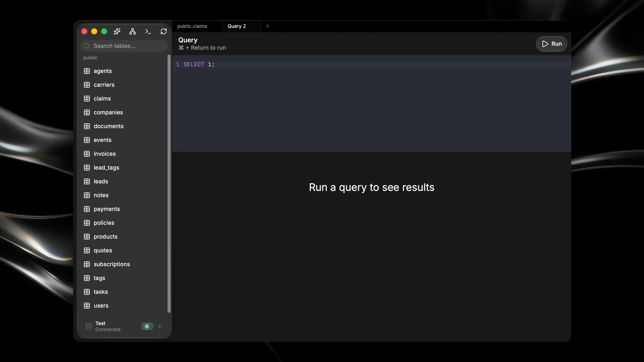Click the refresh tables icon
644x362 pixels.
tap(163, 31)
